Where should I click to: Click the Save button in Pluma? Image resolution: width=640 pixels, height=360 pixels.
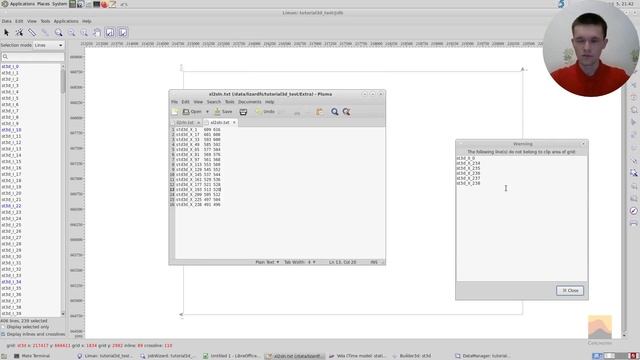[223, 112]
